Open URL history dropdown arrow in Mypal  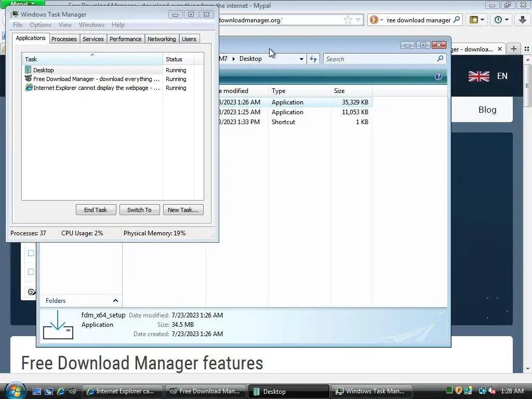click(x=358, y=20)
